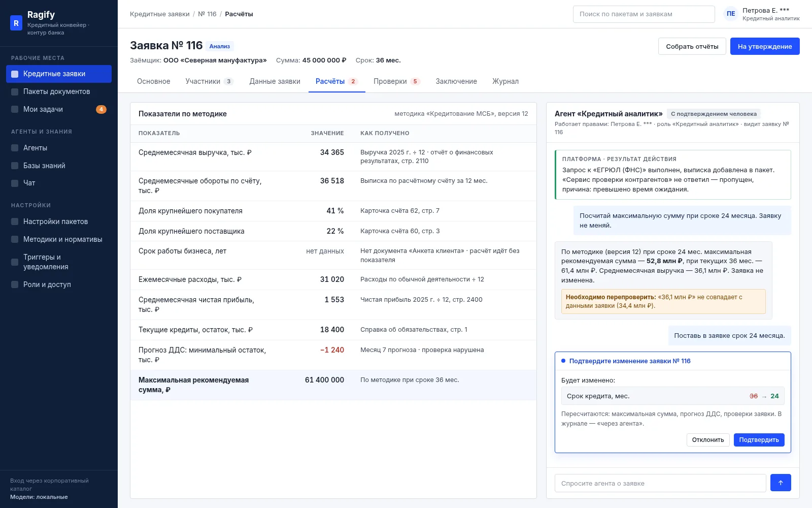The height and width of the screenshot is (508, 812).
Task: Select the Расчёты tab
Action: (337, 81)
